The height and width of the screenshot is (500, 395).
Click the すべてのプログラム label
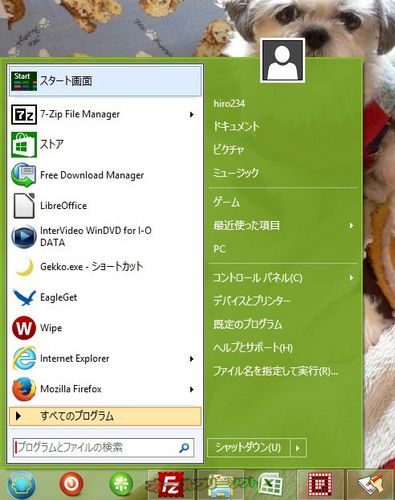77,416
